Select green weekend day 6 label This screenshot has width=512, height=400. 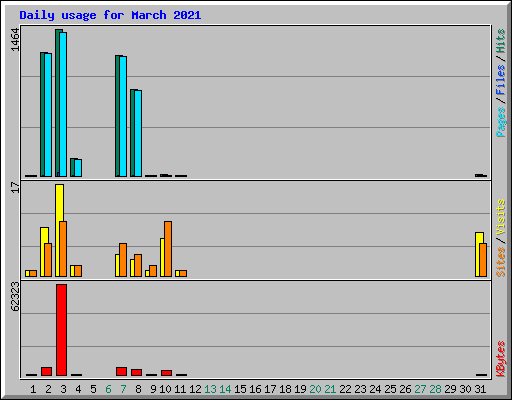click(108, 389)
